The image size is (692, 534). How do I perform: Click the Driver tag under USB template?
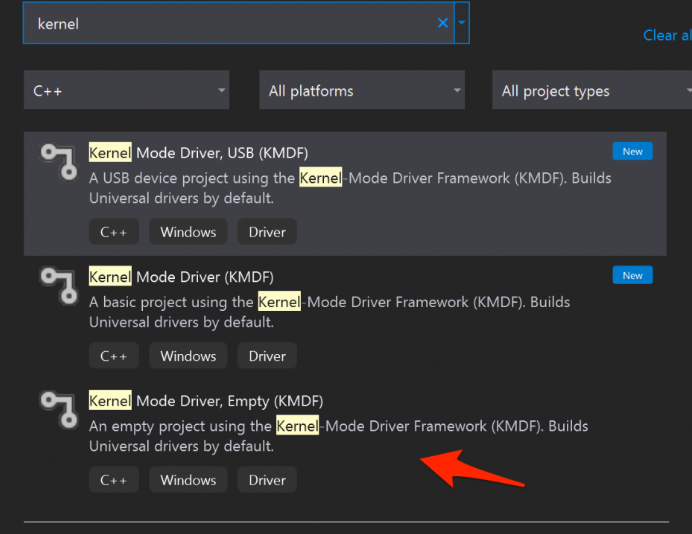tap(267, 232)
